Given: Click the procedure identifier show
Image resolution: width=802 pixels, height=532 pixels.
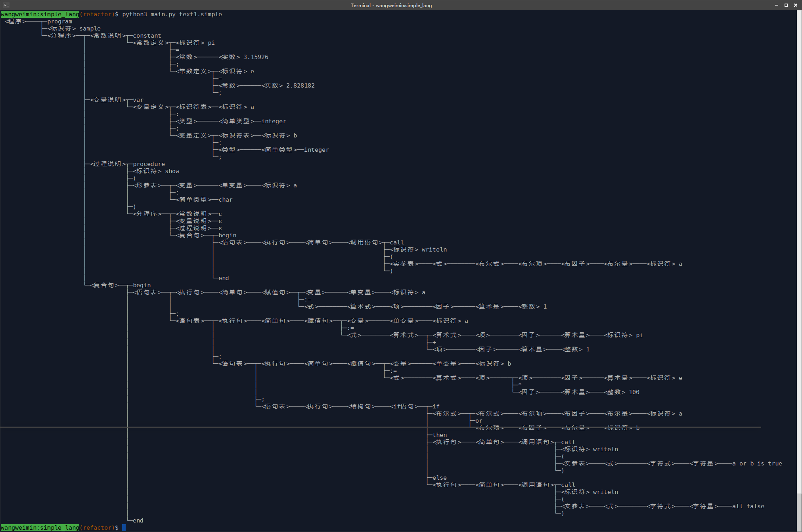Looking at the screenshot, I should coord(172,171).
